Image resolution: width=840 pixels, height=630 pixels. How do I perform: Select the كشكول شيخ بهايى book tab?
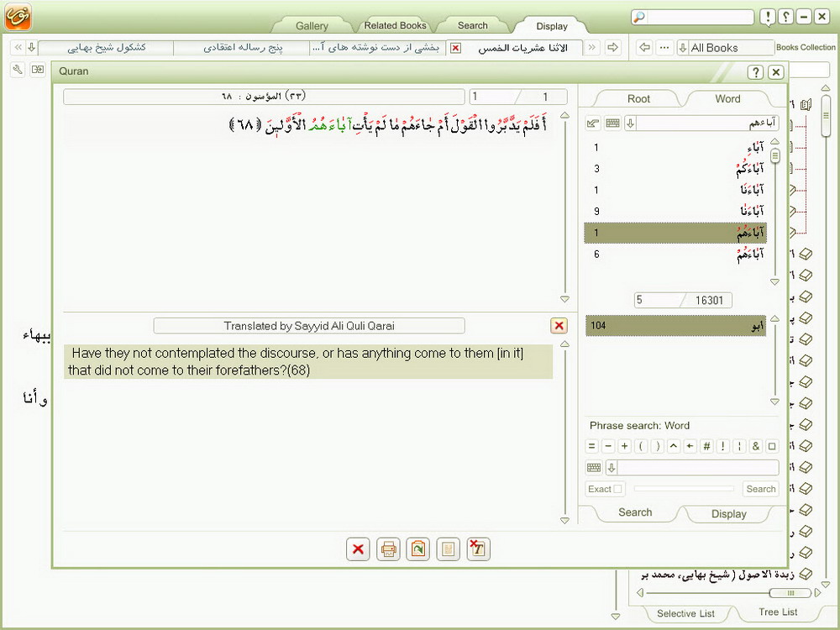[x=106, y=47]
